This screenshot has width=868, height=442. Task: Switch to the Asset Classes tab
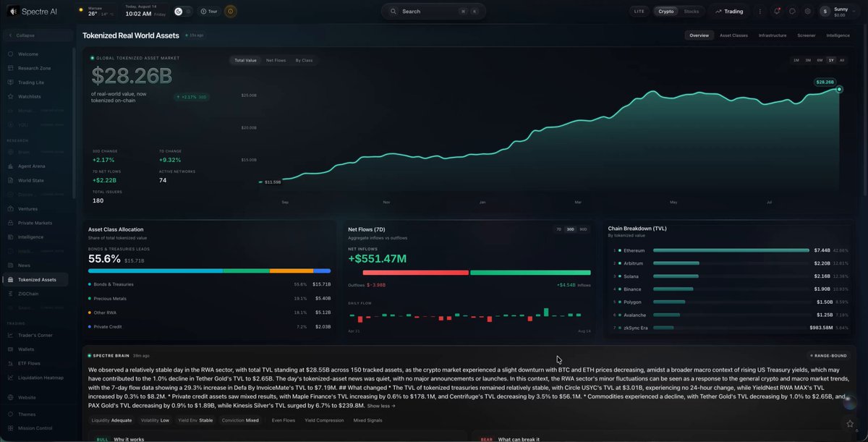[x=733, y=35]
